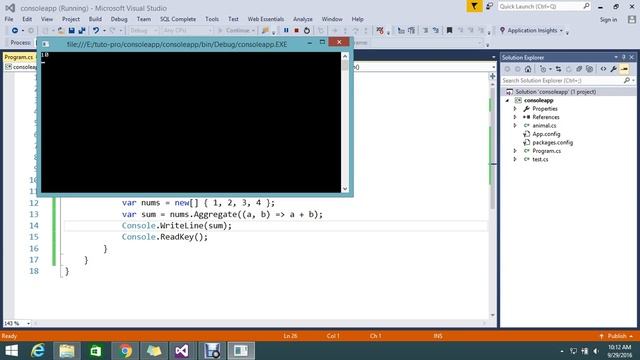Click the Sign in link
This screenshot has height=360, width=640.
608,20
